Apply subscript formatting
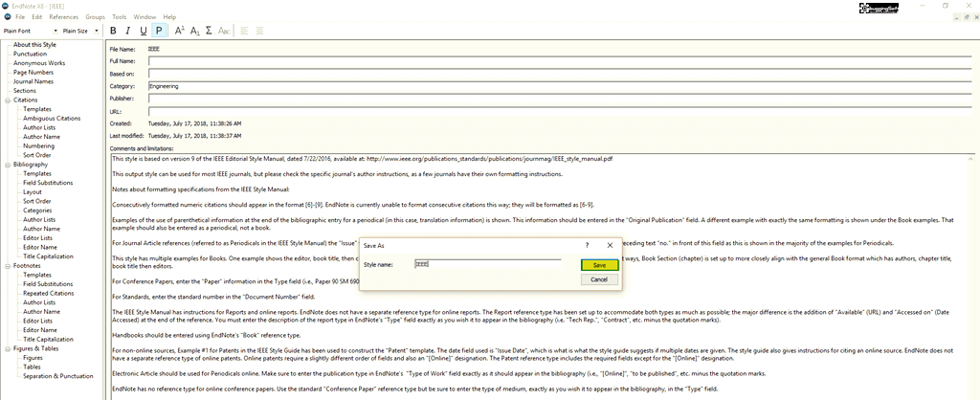 [x=195, y=30]
